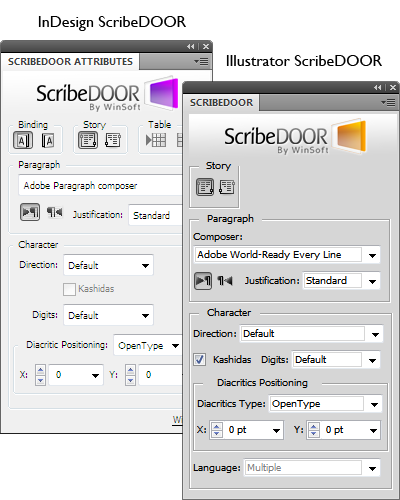
Task: Click InDesign X offset stepper arrows
Action: [x=40, y=375]
